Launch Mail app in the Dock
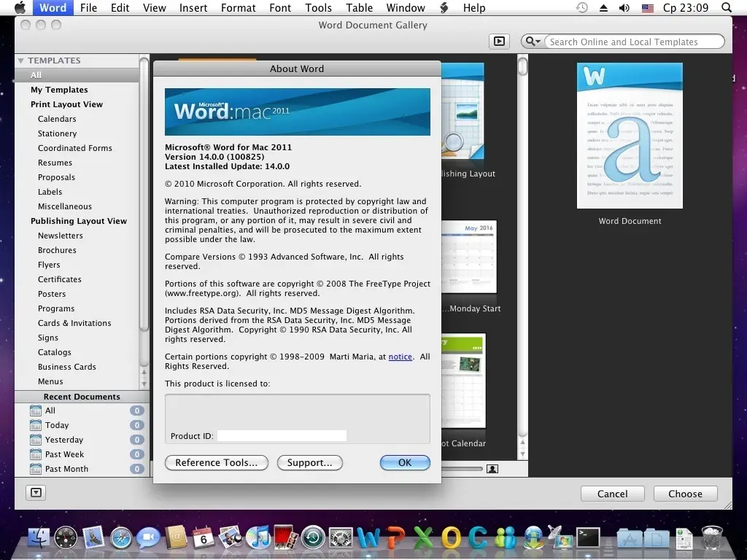This screenshot has width=747, height=560. point(93,538)
